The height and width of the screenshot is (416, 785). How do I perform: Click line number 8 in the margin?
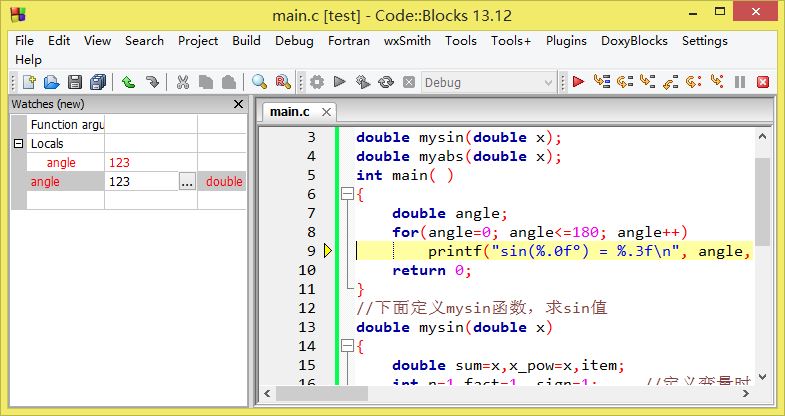point(311,232)
